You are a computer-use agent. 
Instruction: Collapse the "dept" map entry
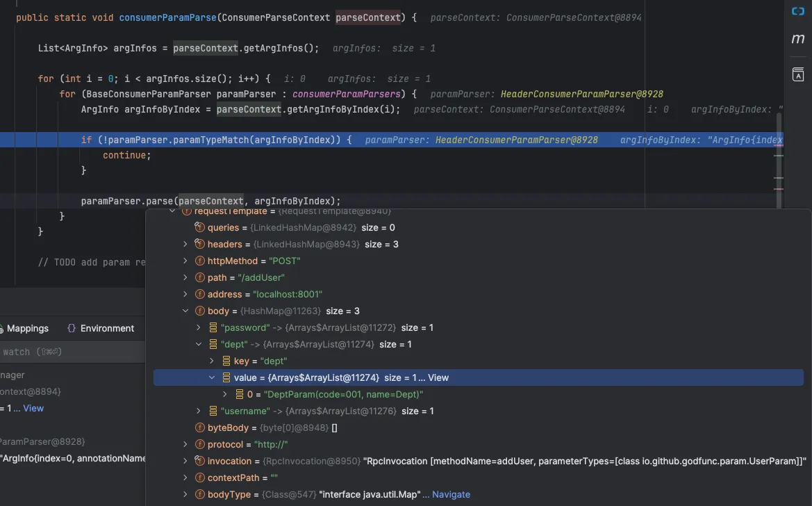point(199,344)
